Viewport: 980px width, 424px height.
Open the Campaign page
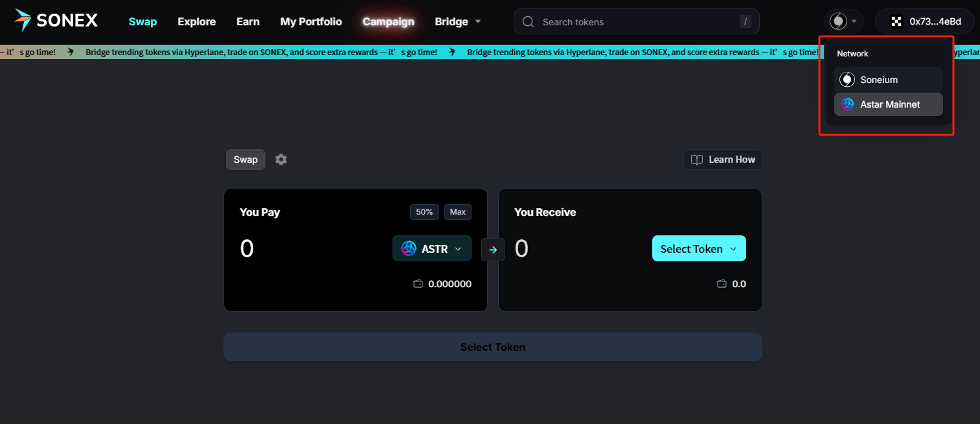coord(389,21)
